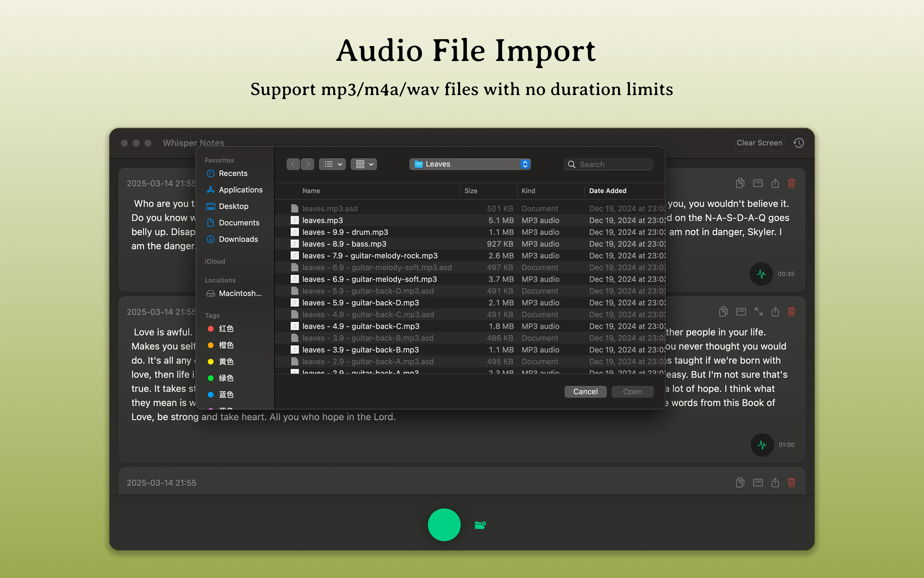Click the Clear Screen button
Image resolution: width=924 pixels, height=578 pixels.
coord(759,143)
